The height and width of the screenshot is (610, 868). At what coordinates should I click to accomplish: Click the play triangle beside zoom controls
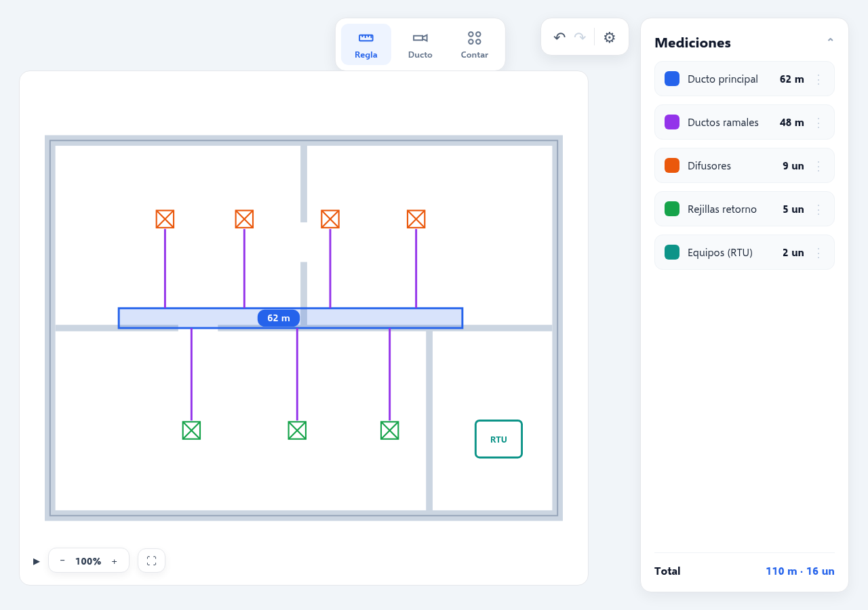36,561
